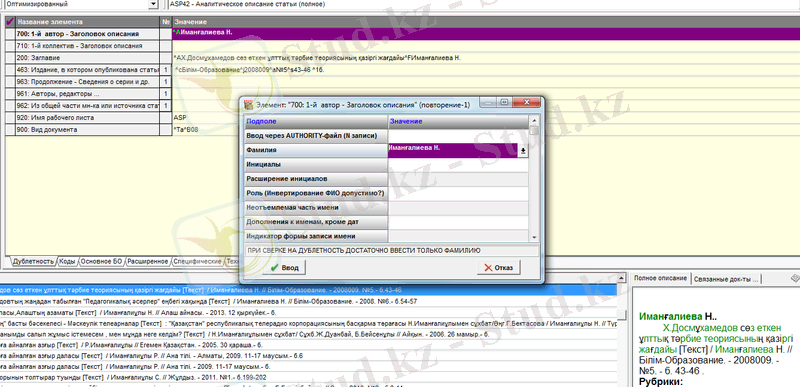800x387 pixels.
Task: Switch to the Связанные док-ты tab
Action: click(726, 278)
